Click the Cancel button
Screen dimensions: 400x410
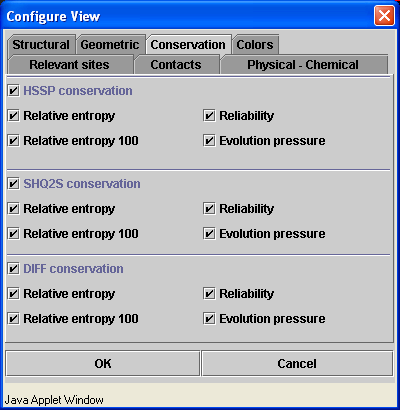pos(297,363)
